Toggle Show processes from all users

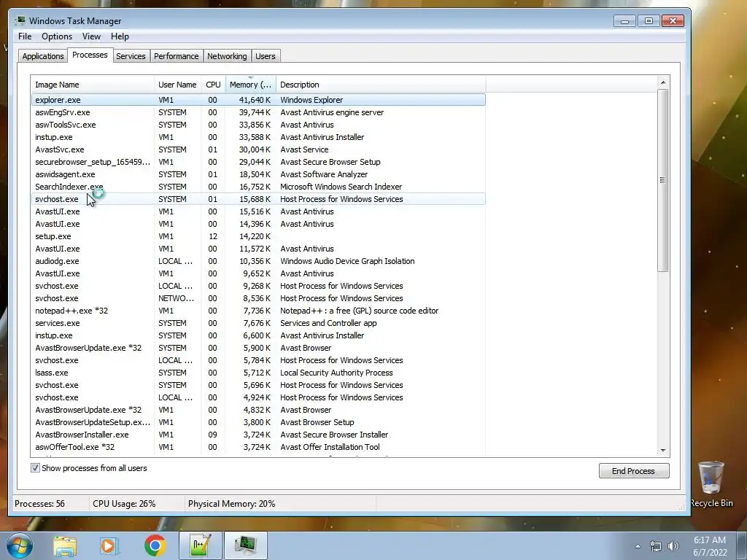pyautogui.click(x=35, y=468)
